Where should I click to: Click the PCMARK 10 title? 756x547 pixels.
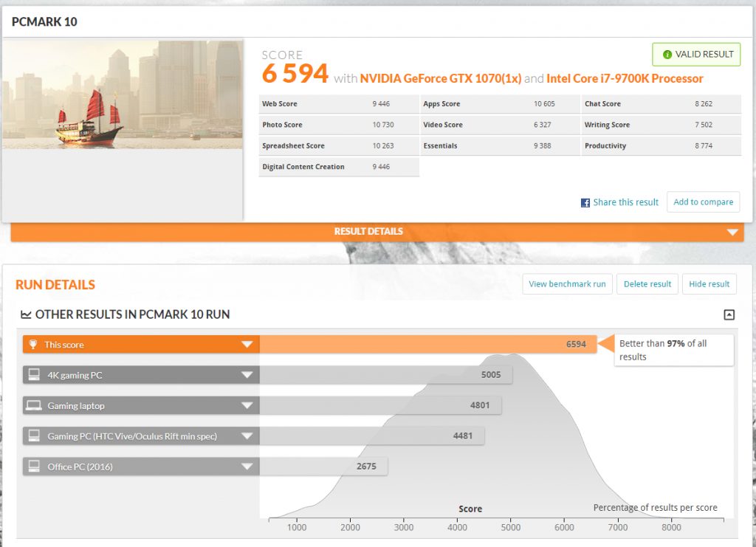(44, 21)
